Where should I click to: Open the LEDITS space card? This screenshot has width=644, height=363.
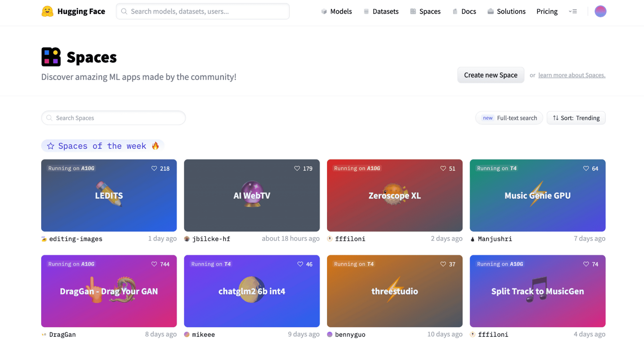(x=109, y=196)
